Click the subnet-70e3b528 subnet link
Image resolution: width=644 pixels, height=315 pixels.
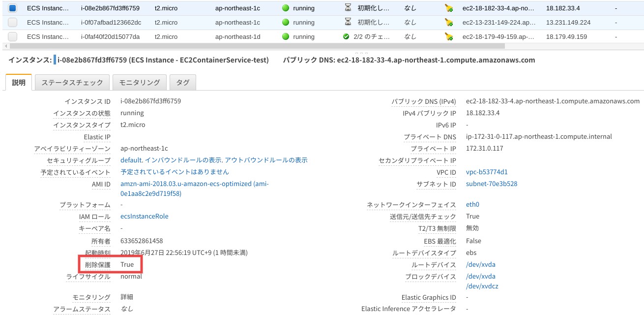(x=492, y=184)
